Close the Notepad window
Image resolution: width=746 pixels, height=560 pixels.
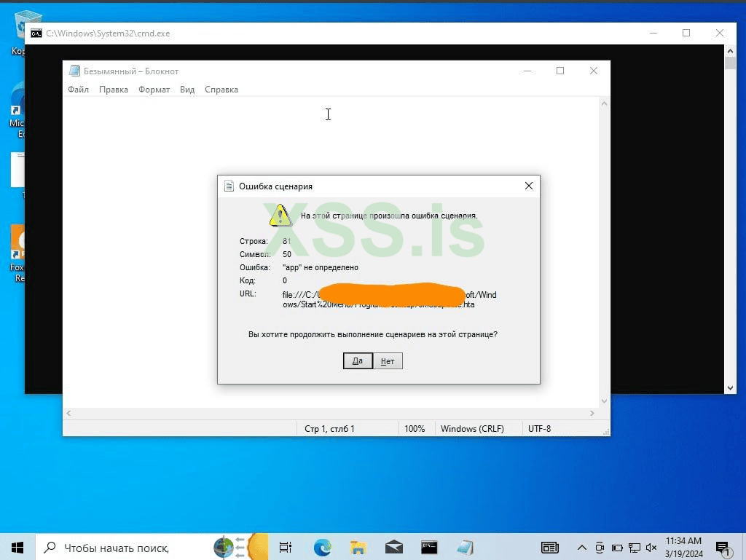pos(593,71)
